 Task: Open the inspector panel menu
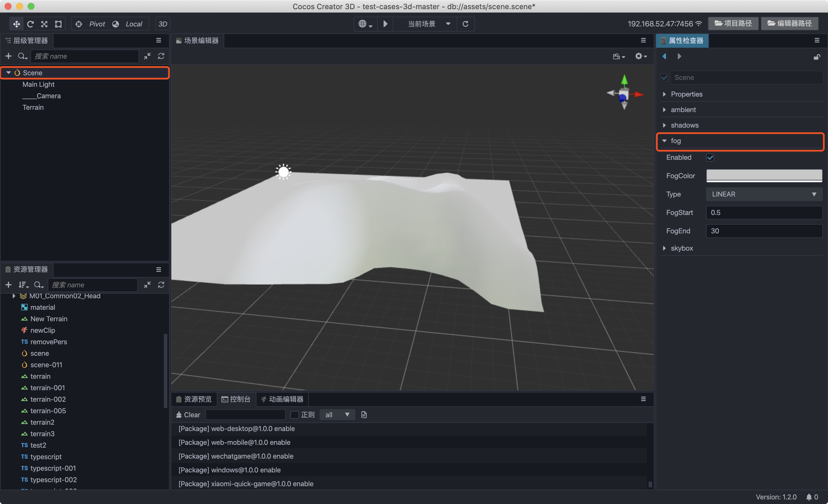click(x=817, y=40)
